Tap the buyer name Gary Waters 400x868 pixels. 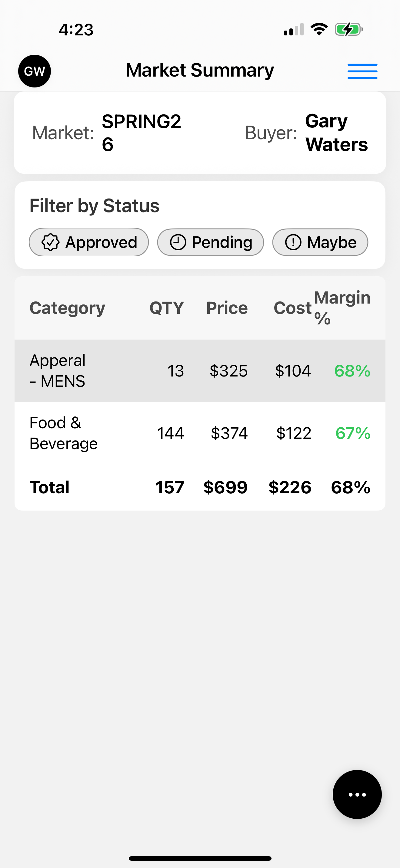[336, 133]
